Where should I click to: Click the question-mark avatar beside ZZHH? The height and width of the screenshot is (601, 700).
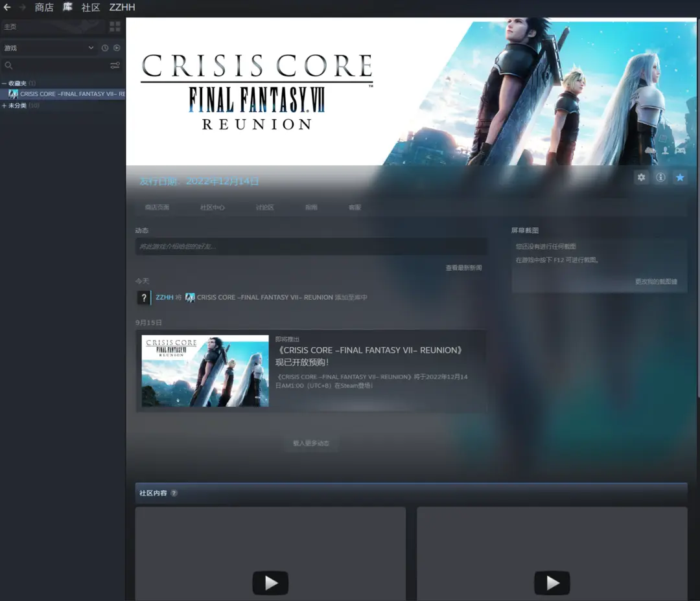[x=144, y=298]
